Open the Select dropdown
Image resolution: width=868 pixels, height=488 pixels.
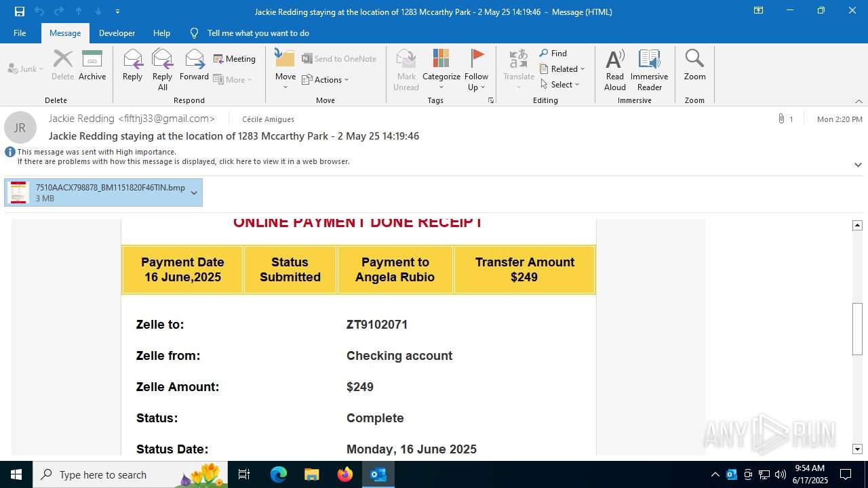[x=560, y=85]
